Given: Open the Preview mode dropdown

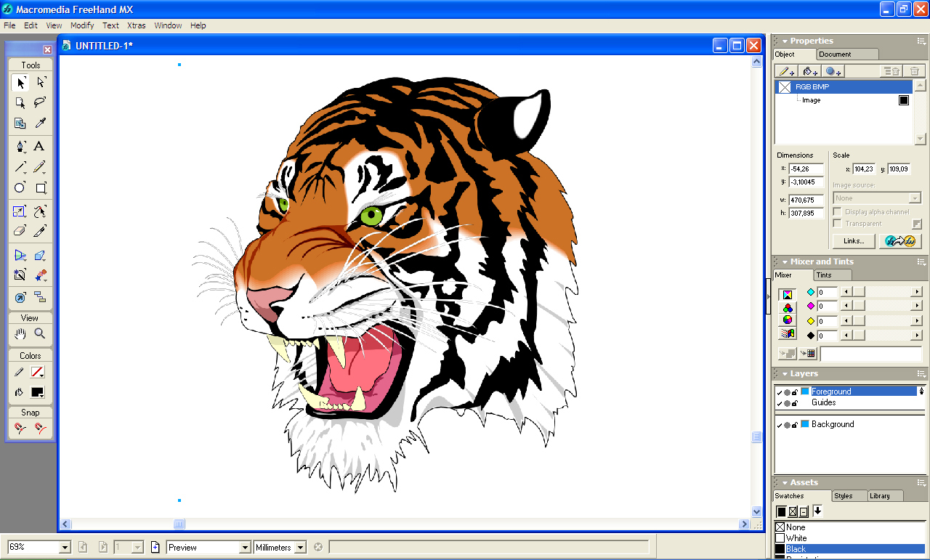Looking at the screenshot, I should click(245, 548).
